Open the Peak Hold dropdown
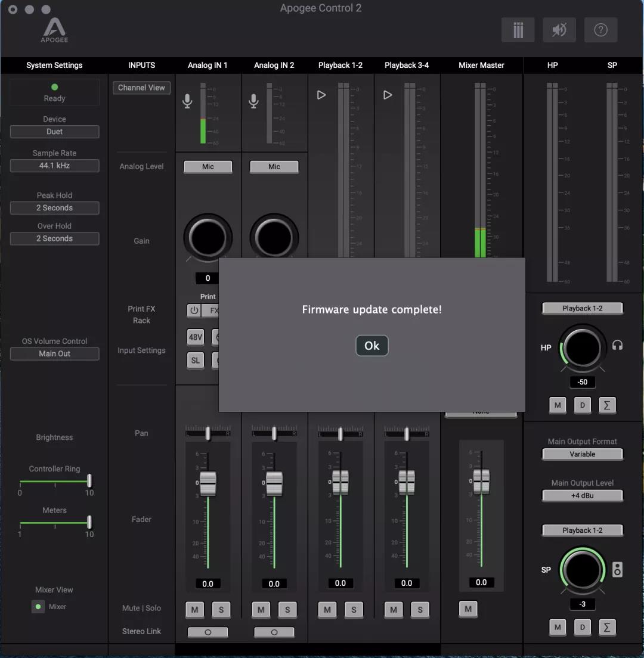Image resolution: width=644 pixels, height=658 pixels. (x=55, y=208)
